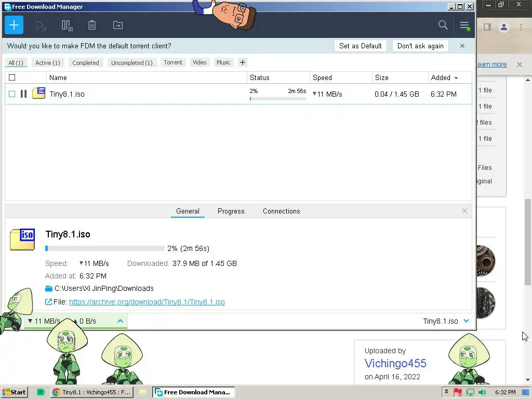Delete the selected download with the trash icon

pyautogui.click(x=92, y=25)
